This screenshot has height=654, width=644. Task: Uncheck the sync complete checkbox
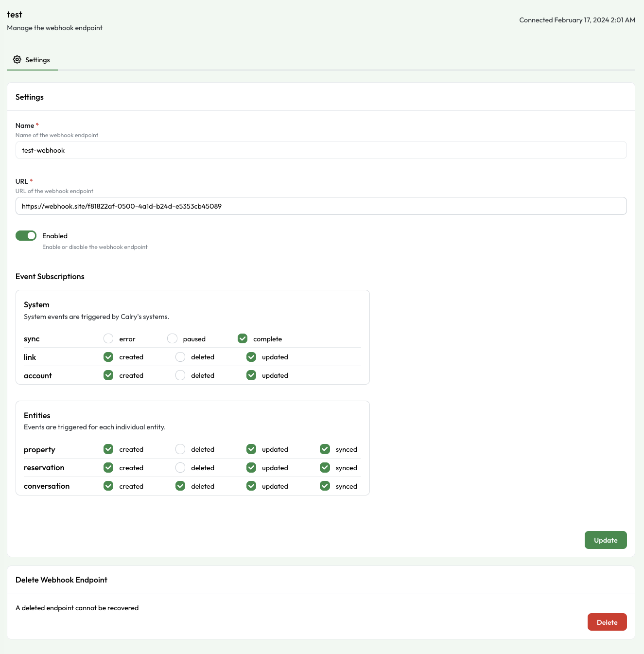[243, 338]
